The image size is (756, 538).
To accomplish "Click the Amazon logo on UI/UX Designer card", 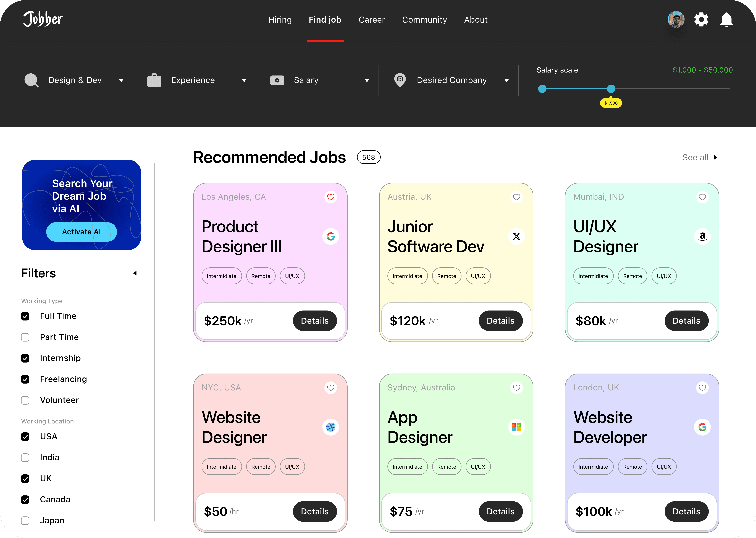I will click(702, 237).
